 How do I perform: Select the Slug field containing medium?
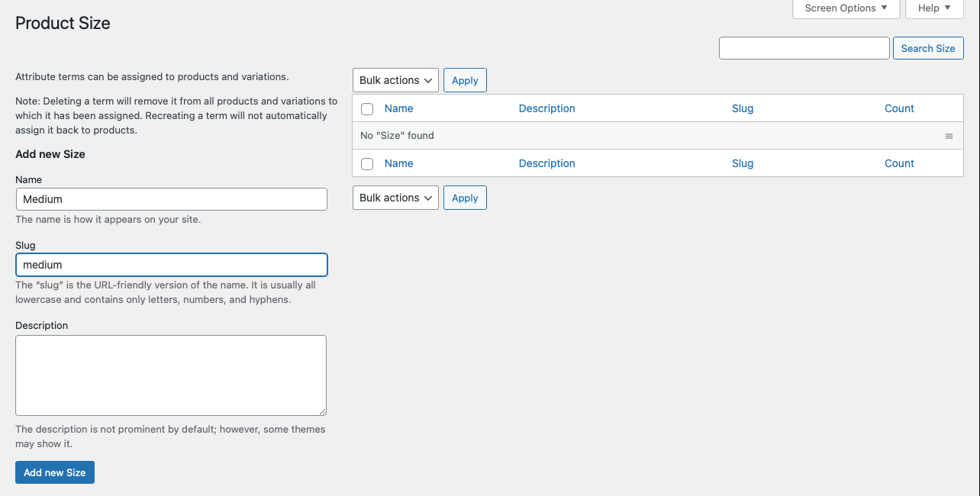[x=171, y=264]
